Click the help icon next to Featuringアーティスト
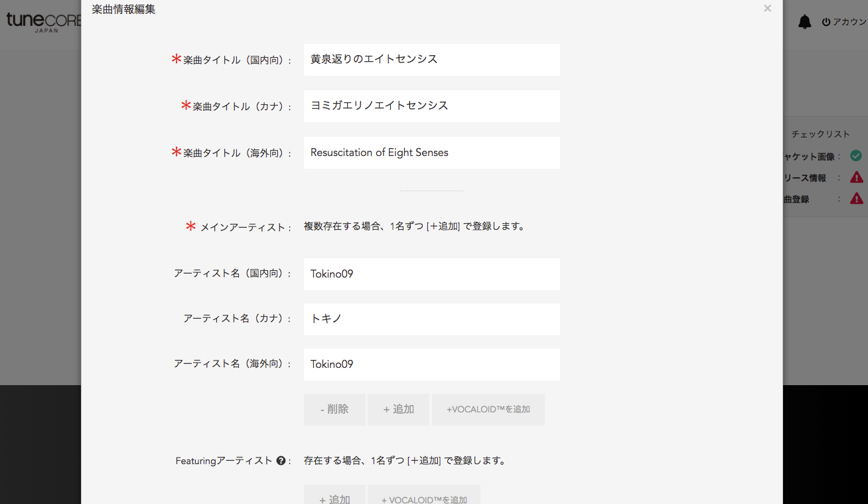Screen dimensions: 868x504 (x=281, y=461)
